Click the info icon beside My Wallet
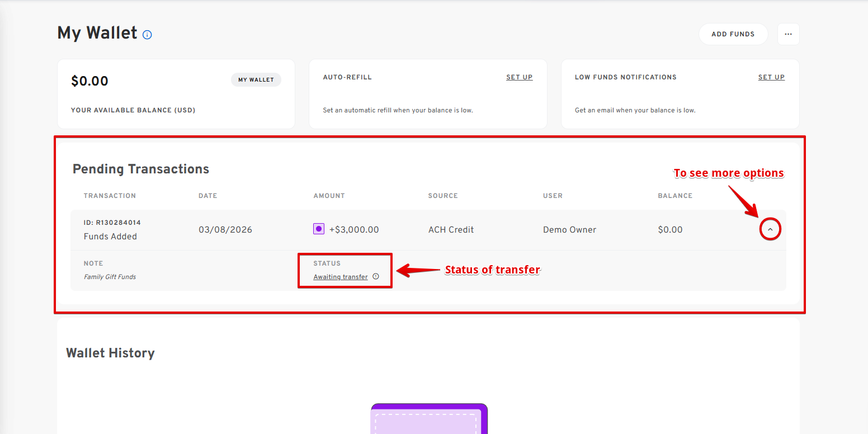This screenshot has width=868, height=434. click(x=147, y=35)
